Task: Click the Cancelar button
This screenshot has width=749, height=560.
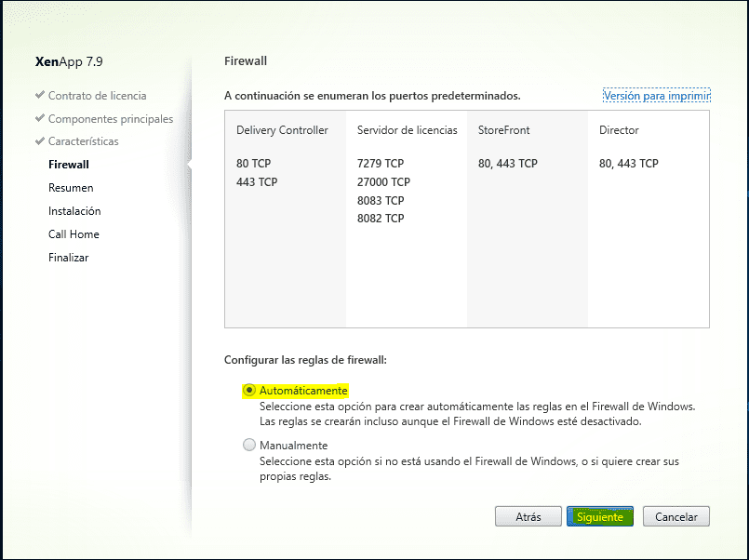Action: point(676,516)
